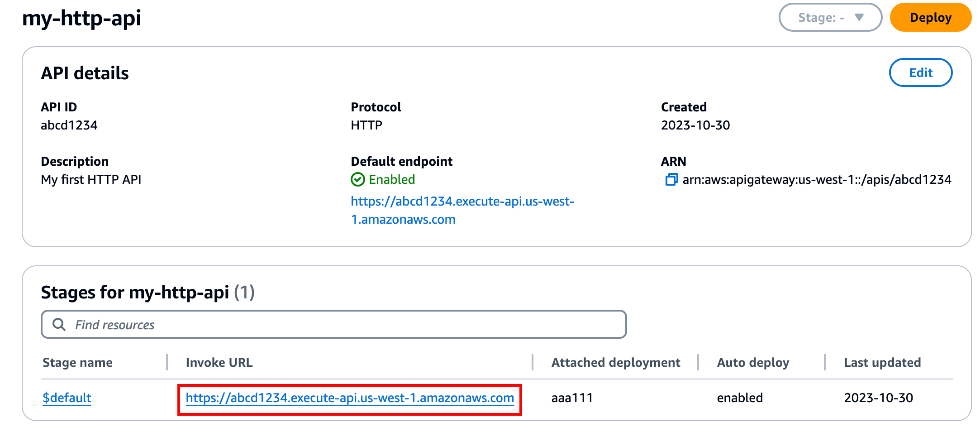Open the $default stage link
Viewport: 980px width, 432px height.
click(67, 398)
